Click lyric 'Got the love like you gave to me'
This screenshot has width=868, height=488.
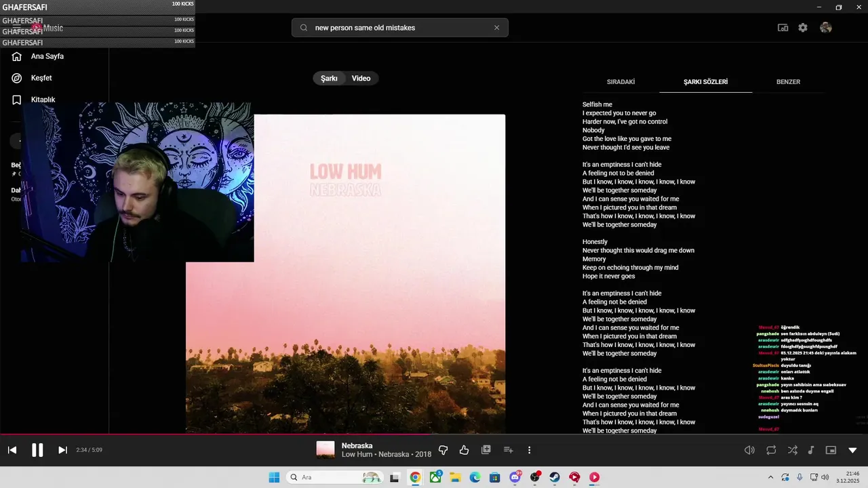(627, 139)
